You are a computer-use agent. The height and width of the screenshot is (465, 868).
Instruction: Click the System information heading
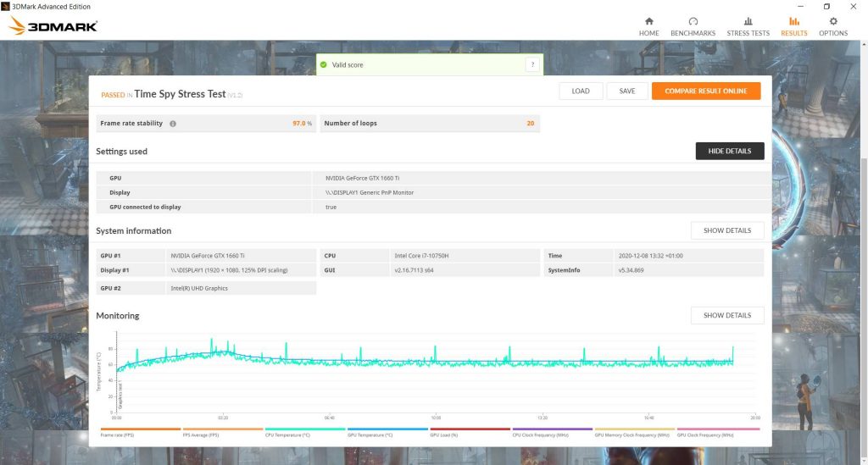click(133, 231)
